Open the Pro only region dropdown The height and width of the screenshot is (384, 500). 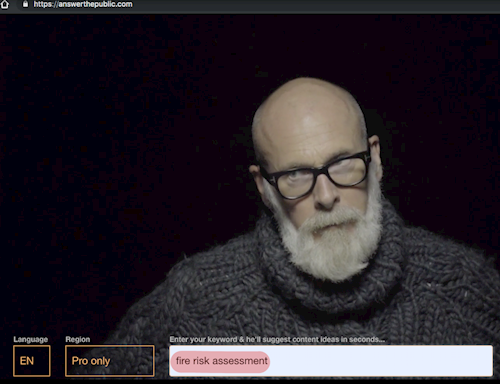click(x=110, y=361)
